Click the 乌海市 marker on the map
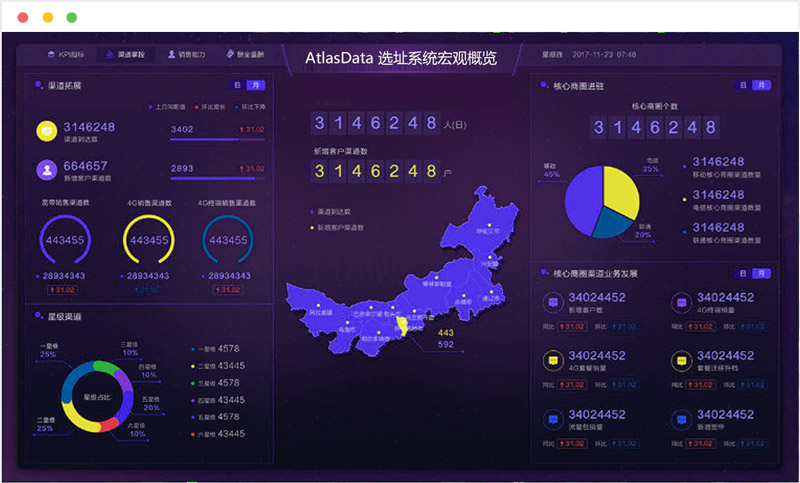This screenshot has height=483, width=800. point(347,323)
